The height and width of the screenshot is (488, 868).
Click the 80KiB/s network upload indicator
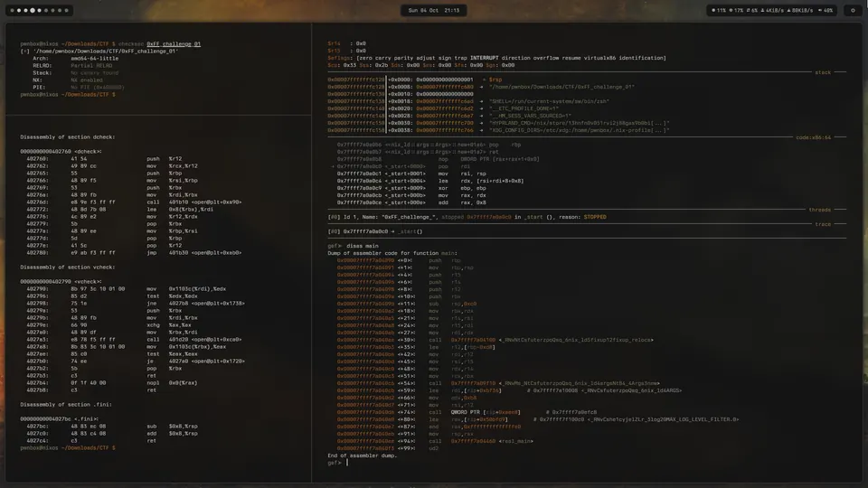pyautogui.click(x=800, y=11)
